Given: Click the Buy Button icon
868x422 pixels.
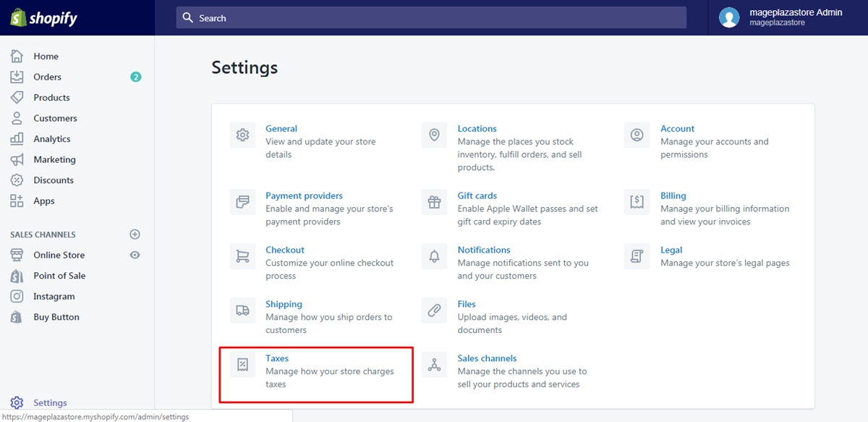Looking at the screenshot, I should (17, 317).
